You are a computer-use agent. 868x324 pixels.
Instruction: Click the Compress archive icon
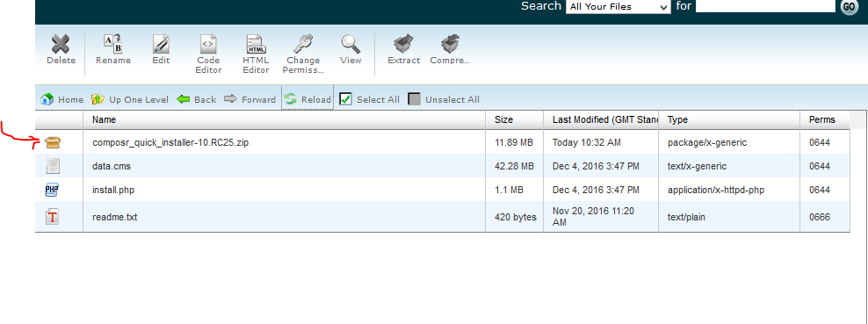(451, 44)
